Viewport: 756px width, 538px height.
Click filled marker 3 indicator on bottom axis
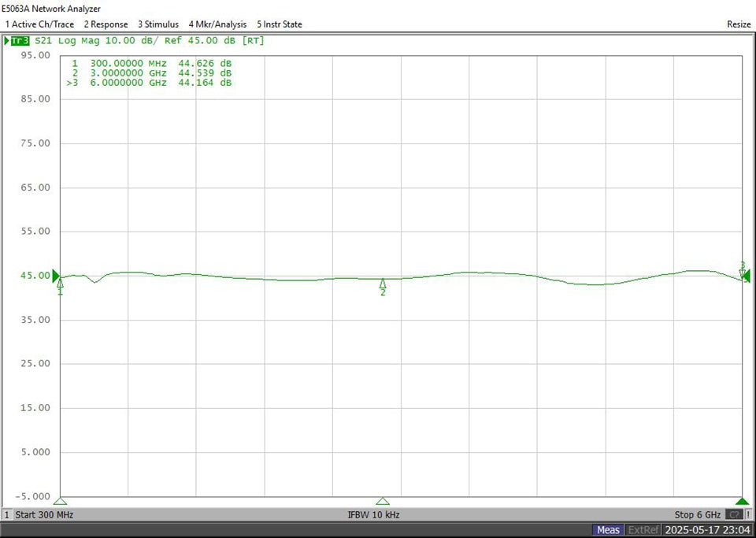pos(742,501)
